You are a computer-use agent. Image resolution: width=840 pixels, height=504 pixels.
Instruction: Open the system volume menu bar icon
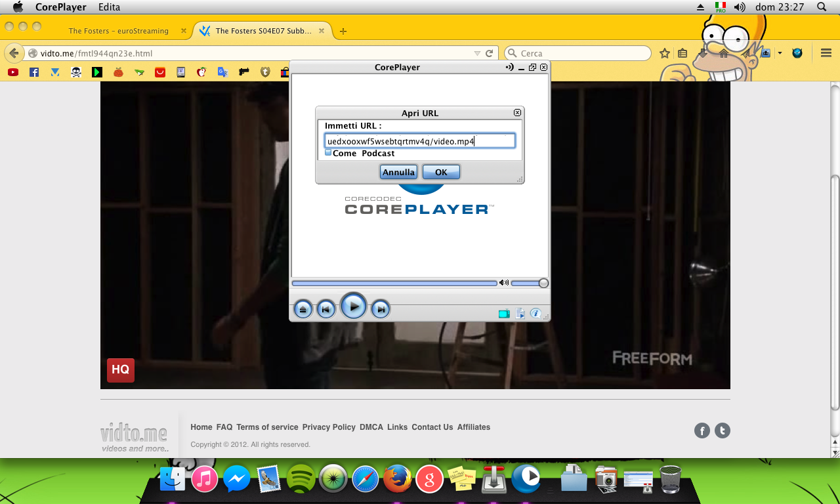click(740, 7)
